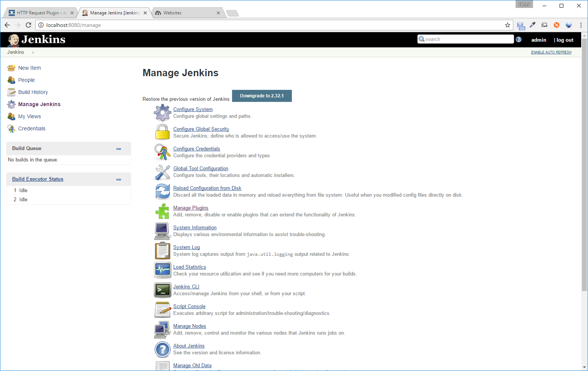Log out of Jenkins
This screenshot has width=588, height=371.
coord(565,40)
